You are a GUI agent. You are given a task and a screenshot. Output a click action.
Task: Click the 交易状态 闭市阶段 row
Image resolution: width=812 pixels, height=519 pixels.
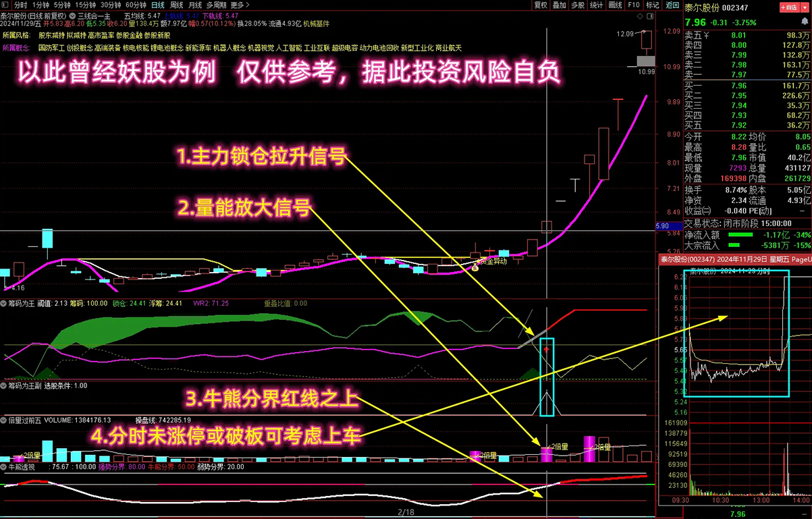pos(747,223)
